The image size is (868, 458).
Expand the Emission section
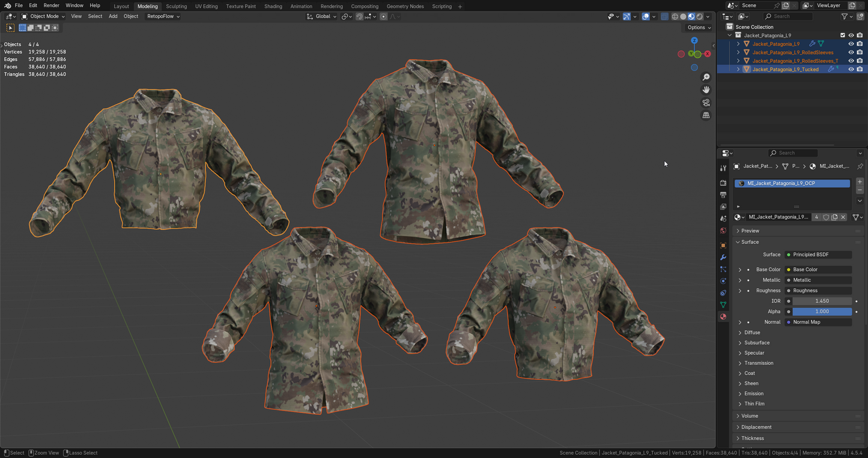point(753,393)
